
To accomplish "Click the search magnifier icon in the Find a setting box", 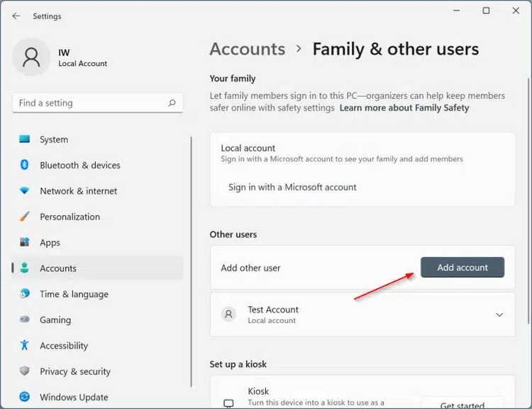I will [172, 103].
